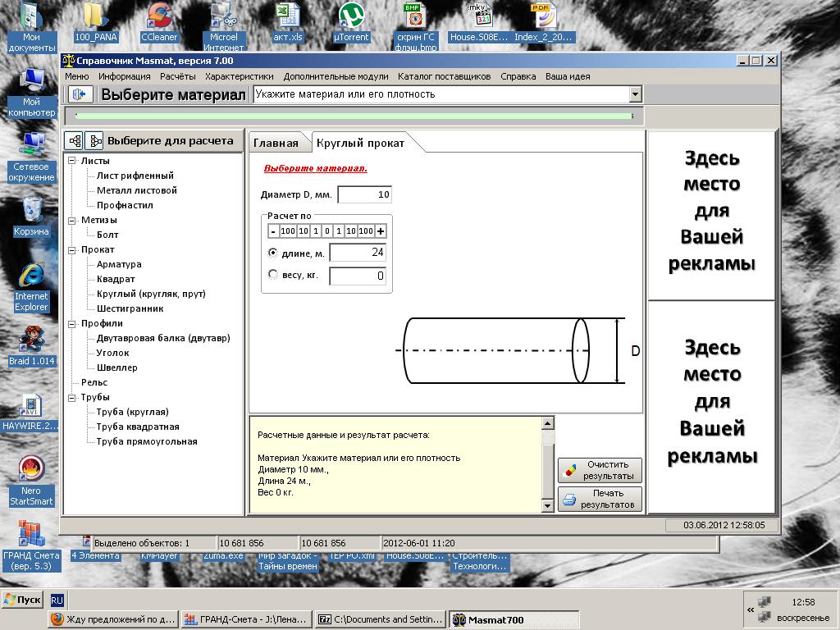This screenshot has width=840, height=630.
Task: Select calculation by 'длине, м.' radio button
Action: tap(273, 253)
